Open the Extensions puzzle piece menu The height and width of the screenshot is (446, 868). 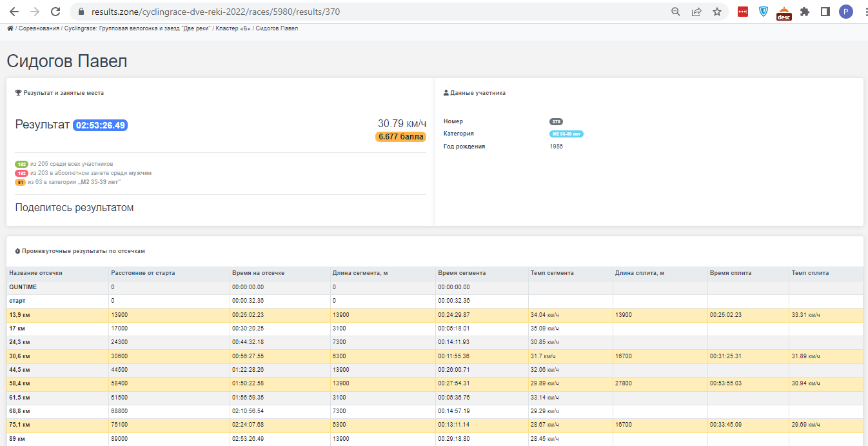[805, 12]
